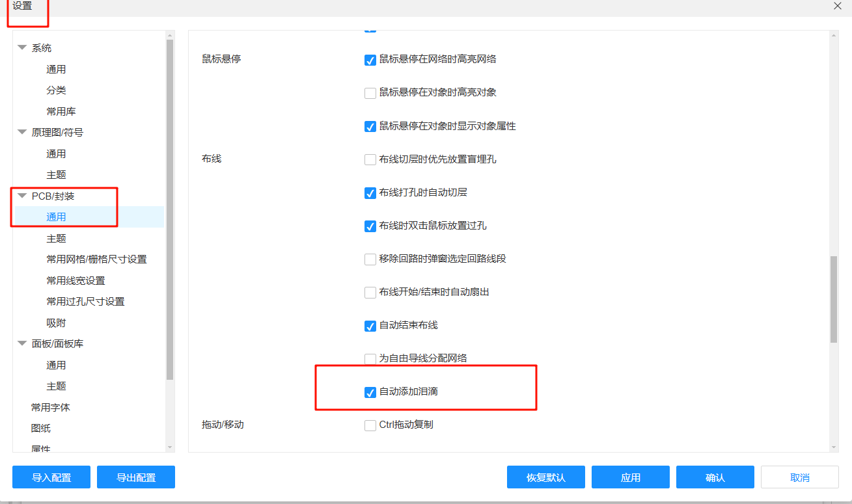The image size is (852, 504).
Task: Open the 图纸 settings page
Action: [41, 429]
